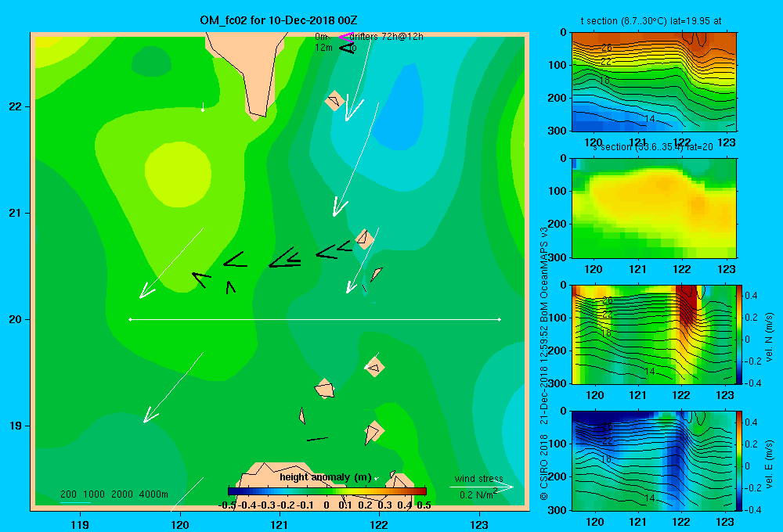Click the double-headed black drifter arrow near 121E
Viewport: 783px width, 532px height.
[x=285, y=257]
